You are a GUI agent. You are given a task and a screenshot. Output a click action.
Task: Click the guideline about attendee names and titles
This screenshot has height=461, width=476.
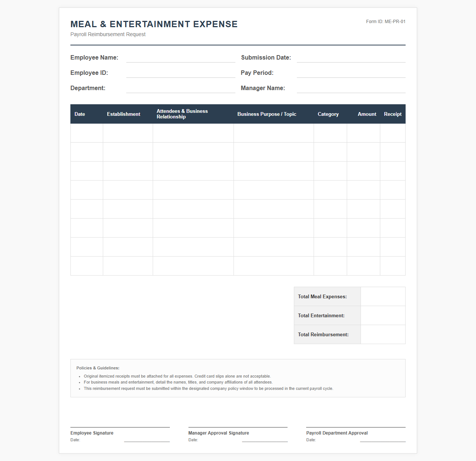tap(178, 382)
